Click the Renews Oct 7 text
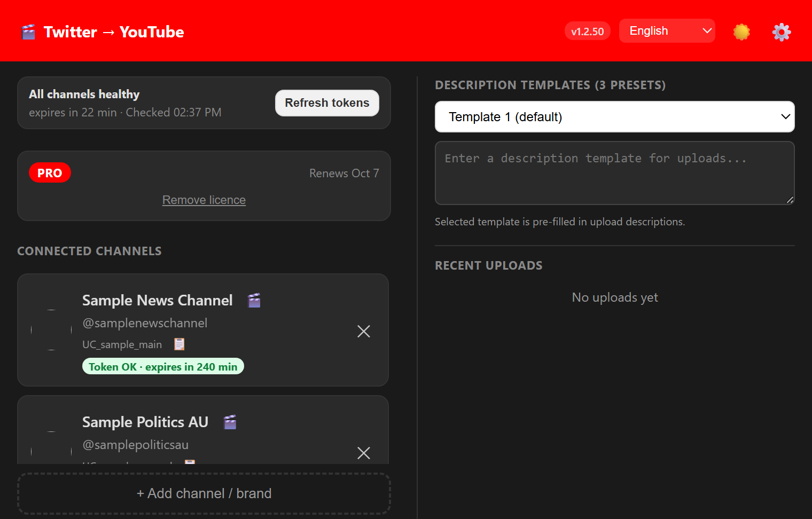 pos(344,174)
